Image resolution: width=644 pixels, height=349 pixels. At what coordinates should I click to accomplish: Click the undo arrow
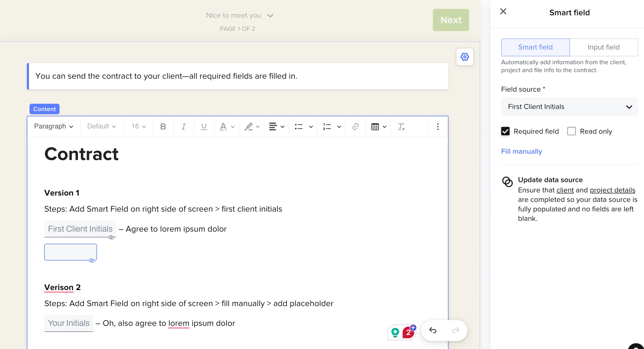click(x=433, y=330)
